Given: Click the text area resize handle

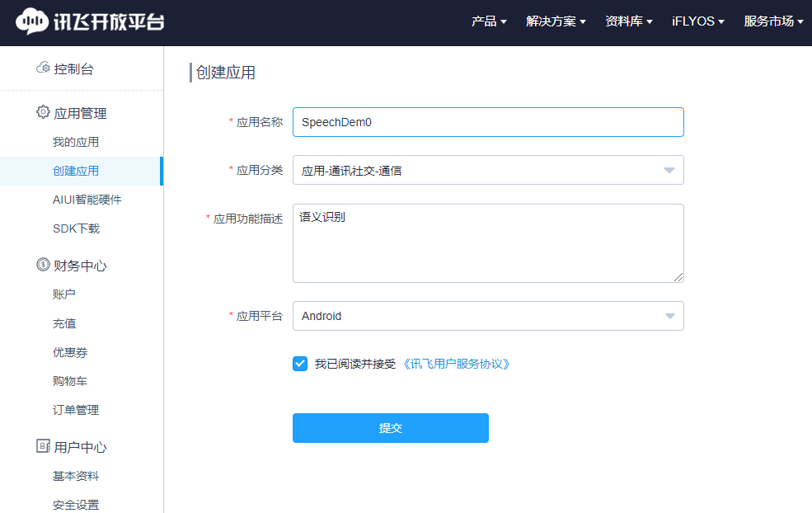Looking at the screenshot, I should point(678,277).
